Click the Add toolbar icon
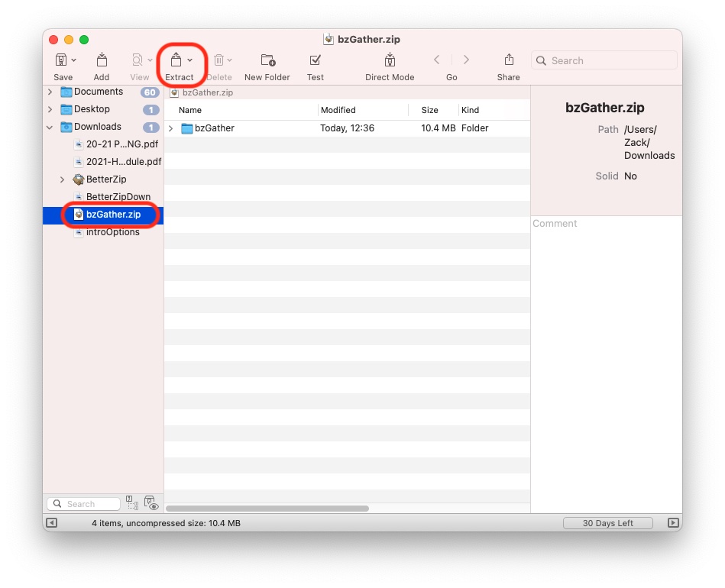 pos(102,60)
